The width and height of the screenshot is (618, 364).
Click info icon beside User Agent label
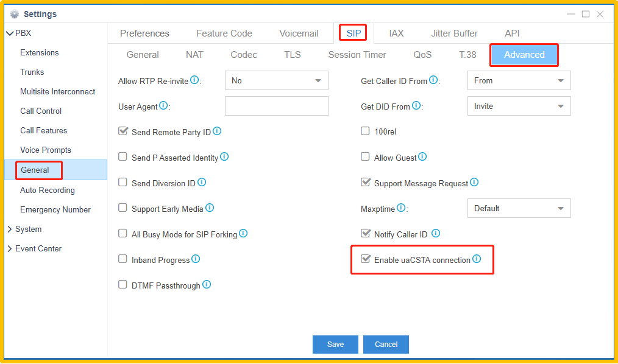tap(163, 105)
